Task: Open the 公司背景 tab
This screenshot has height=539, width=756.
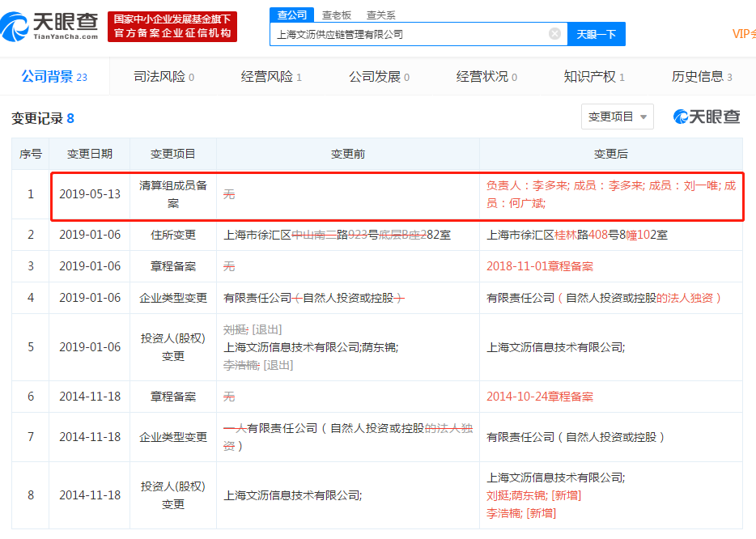Action: point(54,77)
